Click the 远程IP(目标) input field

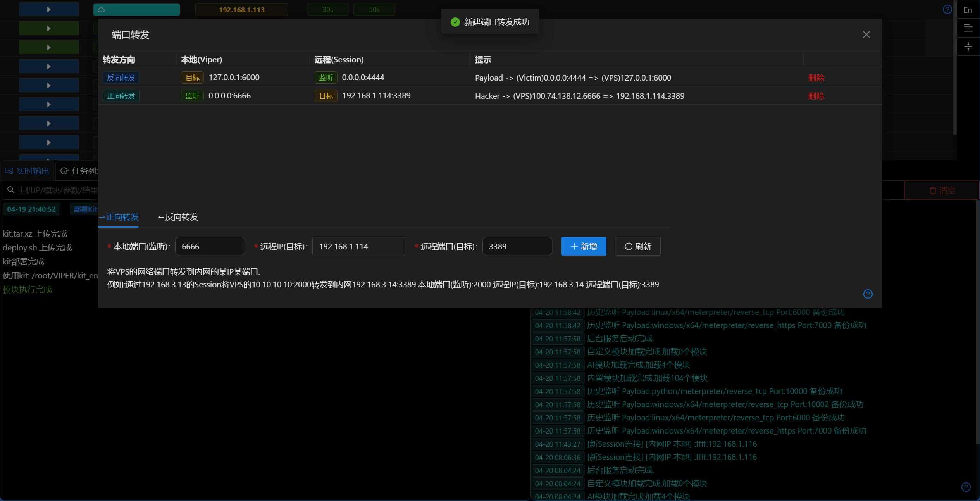click(x=358, y=246)
